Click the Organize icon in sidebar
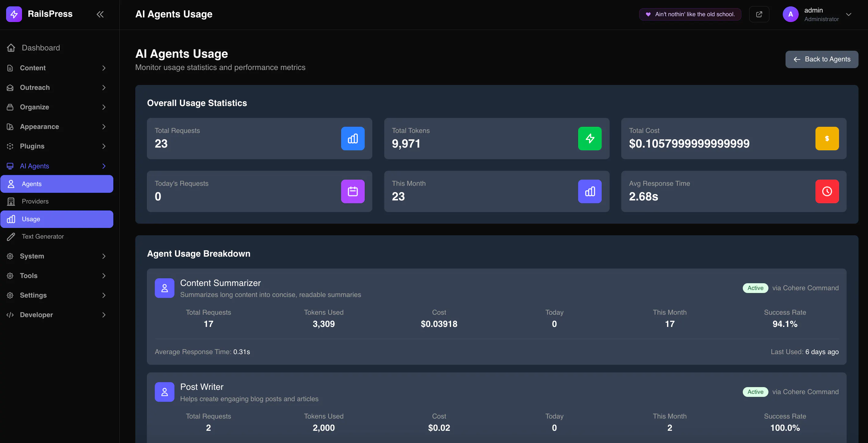 pos(10,107)
